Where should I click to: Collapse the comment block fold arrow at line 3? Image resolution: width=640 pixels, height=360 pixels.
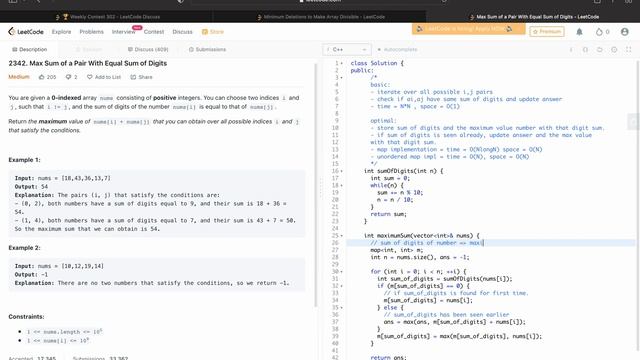[342, 78]
